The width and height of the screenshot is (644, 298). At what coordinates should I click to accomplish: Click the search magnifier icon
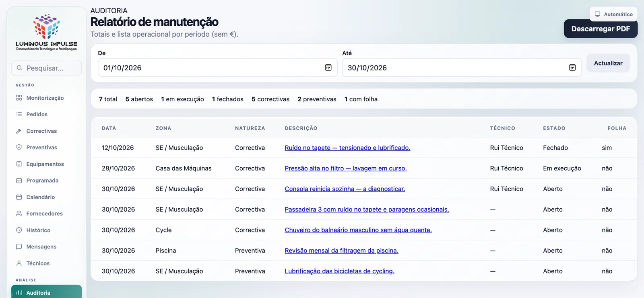tap(19, 68)
